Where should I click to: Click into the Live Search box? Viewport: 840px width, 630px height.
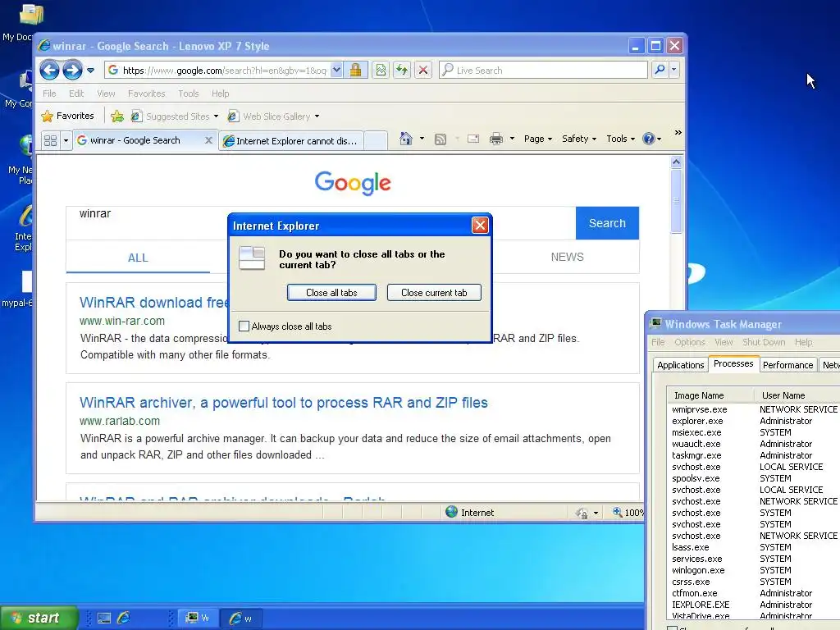543,71
